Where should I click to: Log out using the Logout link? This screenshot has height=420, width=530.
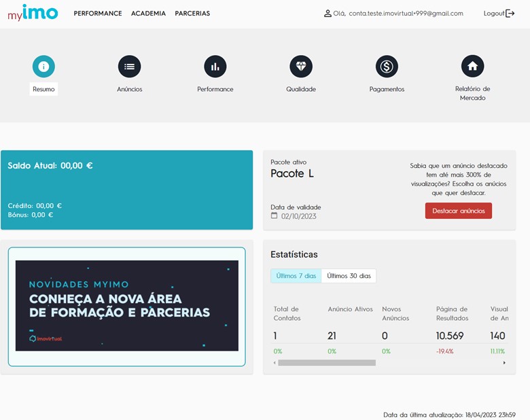499,14
